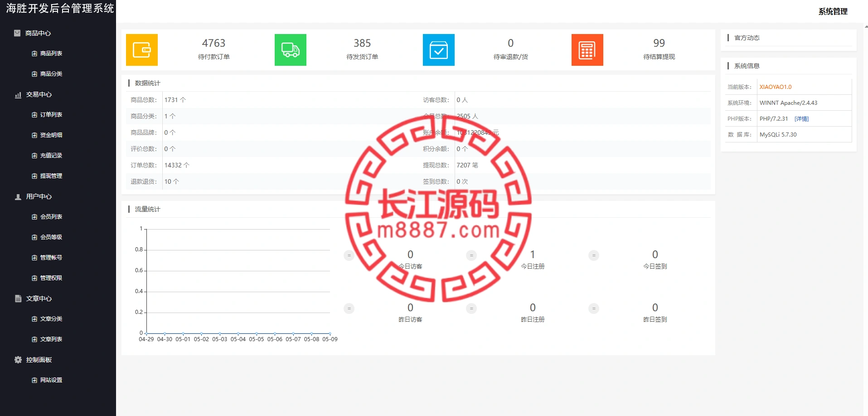Click the equals badge beside 昨日签到
868x416 pixels.
point(594,308)
